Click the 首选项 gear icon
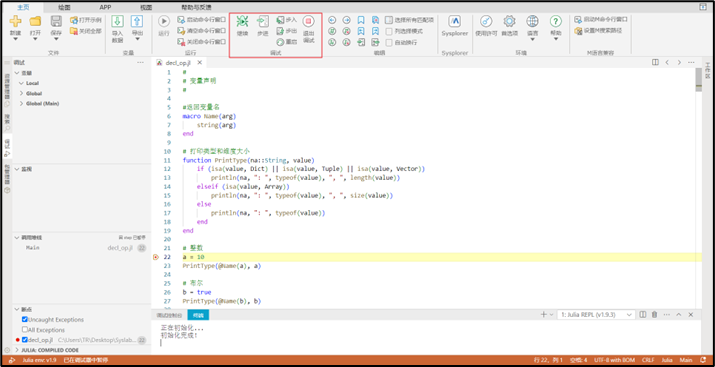Screen dimensions: 715x367 point(509,21)
